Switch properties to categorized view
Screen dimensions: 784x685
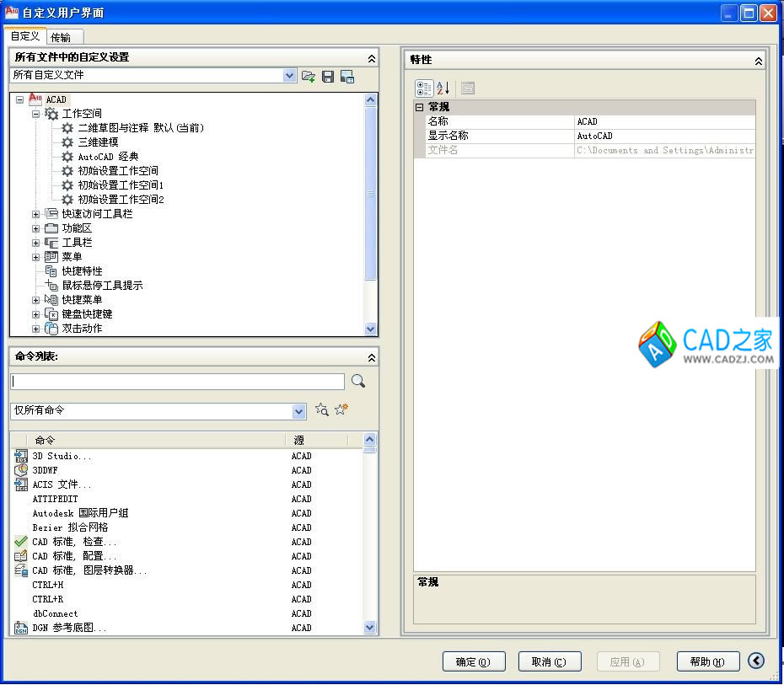[x=424, y=88]
